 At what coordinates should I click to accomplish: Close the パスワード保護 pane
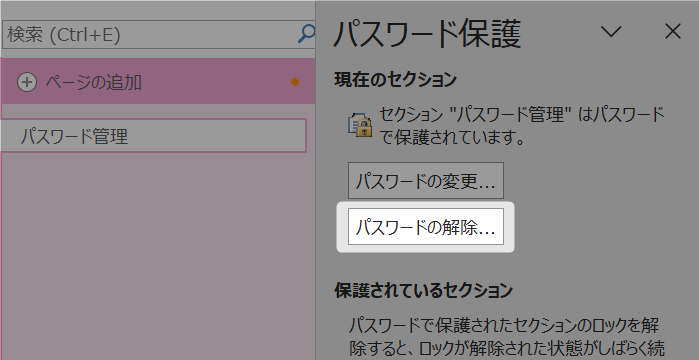tap(673, 31)
